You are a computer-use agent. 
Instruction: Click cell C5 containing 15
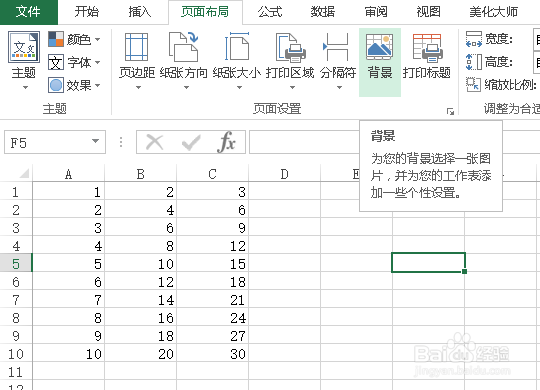(212, 264)
